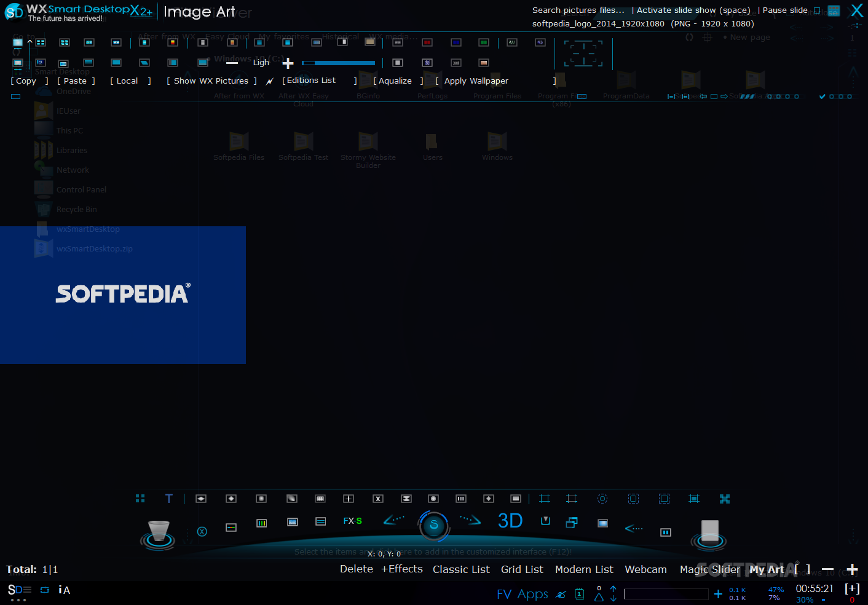The image size is (868, 605).
Task: Click the dark blue picture effect icon
Action: (456, 42)
